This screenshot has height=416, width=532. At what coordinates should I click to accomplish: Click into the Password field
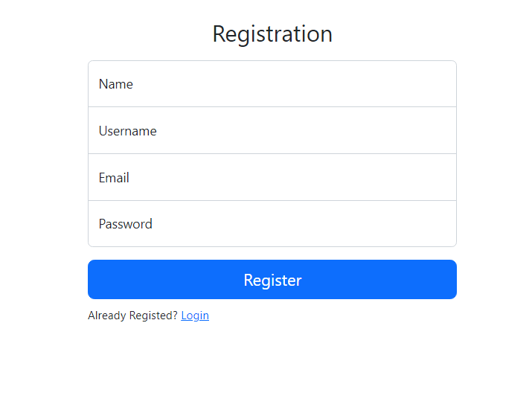click(x=272, y=224)
